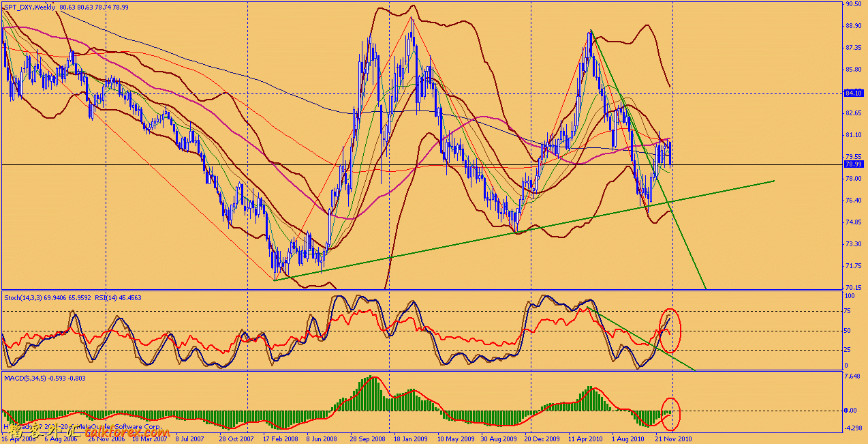Screen dimensions: 868x444
Task: Click the 17 Feb 2008 date label
Action: (279, 440)
